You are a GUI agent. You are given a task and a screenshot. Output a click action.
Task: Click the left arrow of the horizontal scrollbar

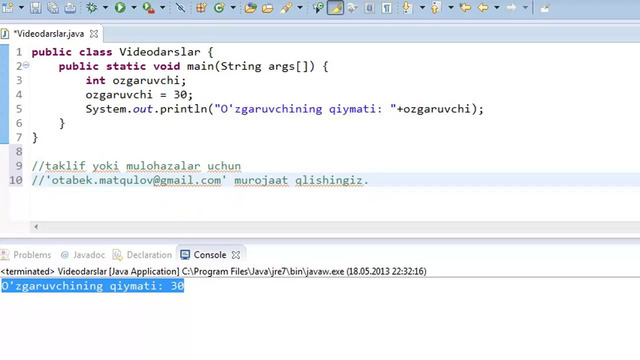click(x=36, y=227)
